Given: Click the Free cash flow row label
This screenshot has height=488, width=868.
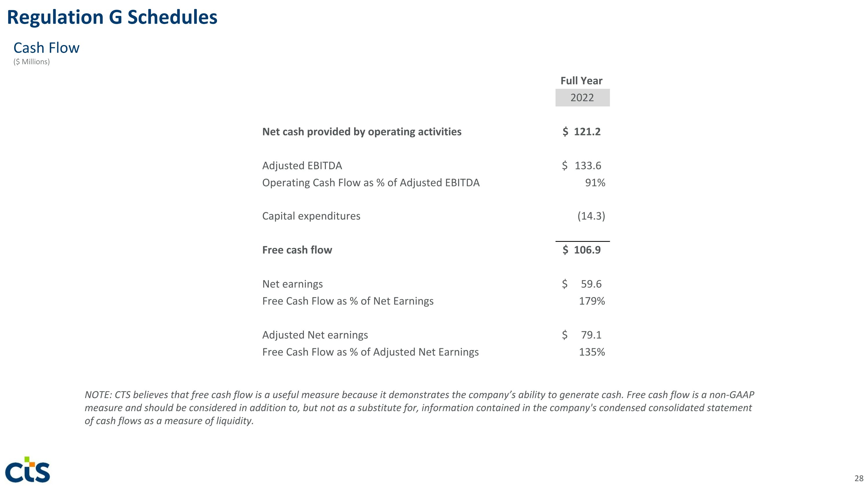Looking at the screenshot, I should (297, 250).
